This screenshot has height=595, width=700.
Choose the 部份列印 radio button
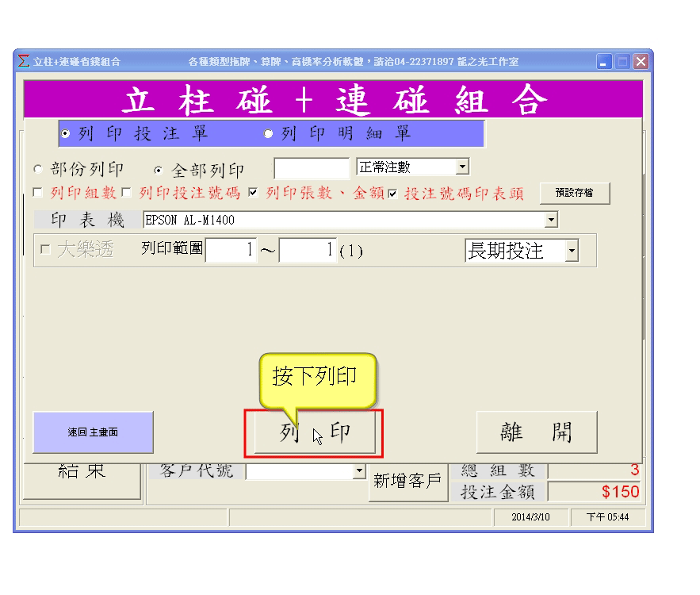(x=37, y=170)
